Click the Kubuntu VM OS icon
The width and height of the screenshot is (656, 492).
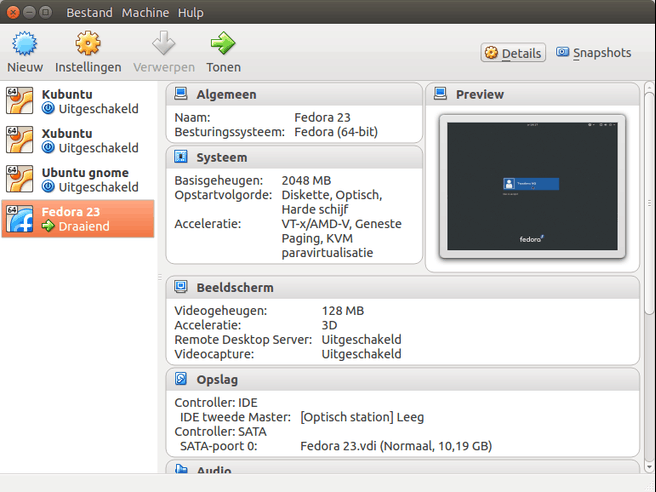19,100
